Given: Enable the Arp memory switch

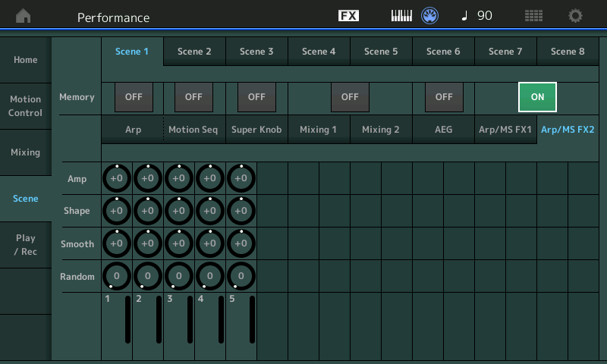Looking at the screenshot, I should point(134,97).
